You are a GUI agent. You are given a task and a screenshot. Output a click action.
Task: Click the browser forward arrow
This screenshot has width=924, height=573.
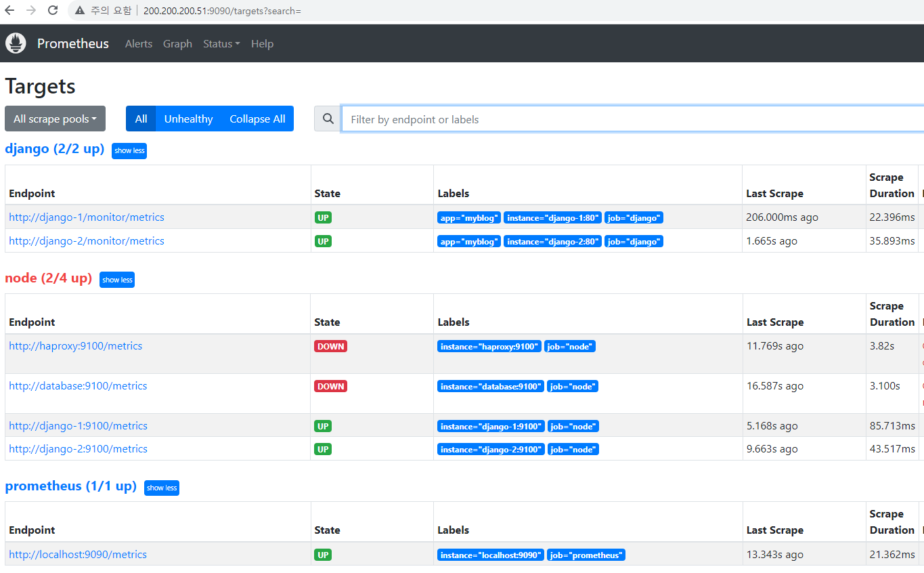[x=31, y=10]
